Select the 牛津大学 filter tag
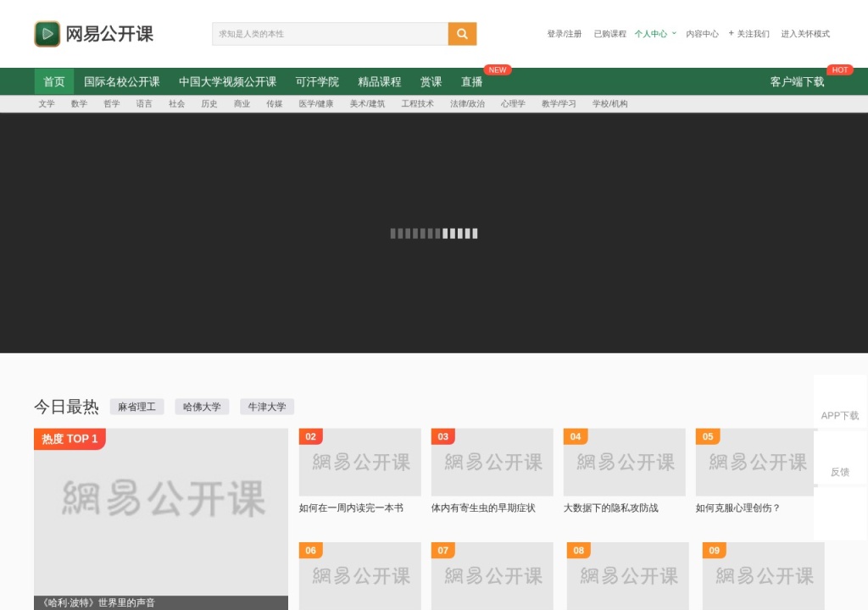 267,407
